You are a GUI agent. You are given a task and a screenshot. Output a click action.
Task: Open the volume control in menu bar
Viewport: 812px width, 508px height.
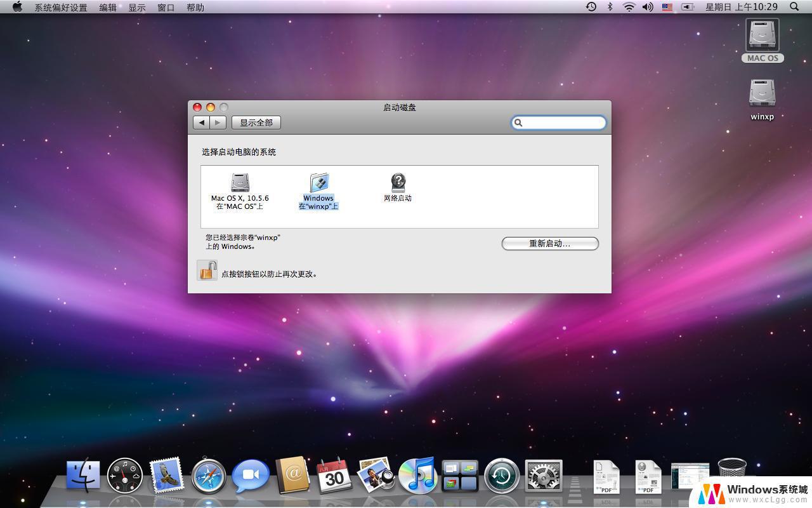pyautogui.click(x=648, y=7)
